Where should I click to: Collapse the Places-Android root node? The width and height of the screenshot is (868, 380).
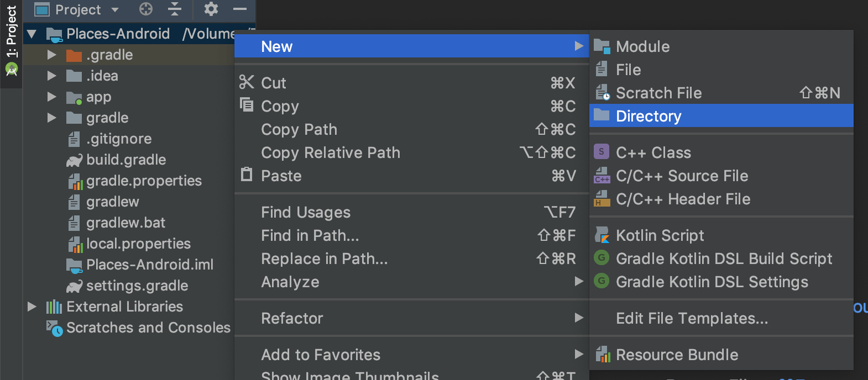pos(30,34)
